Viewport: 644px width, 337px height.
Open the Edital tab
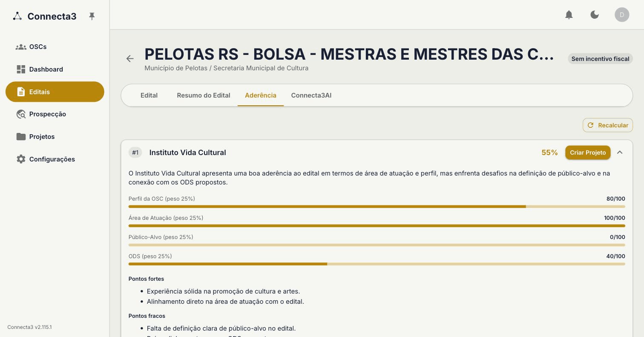pos(149,95)
